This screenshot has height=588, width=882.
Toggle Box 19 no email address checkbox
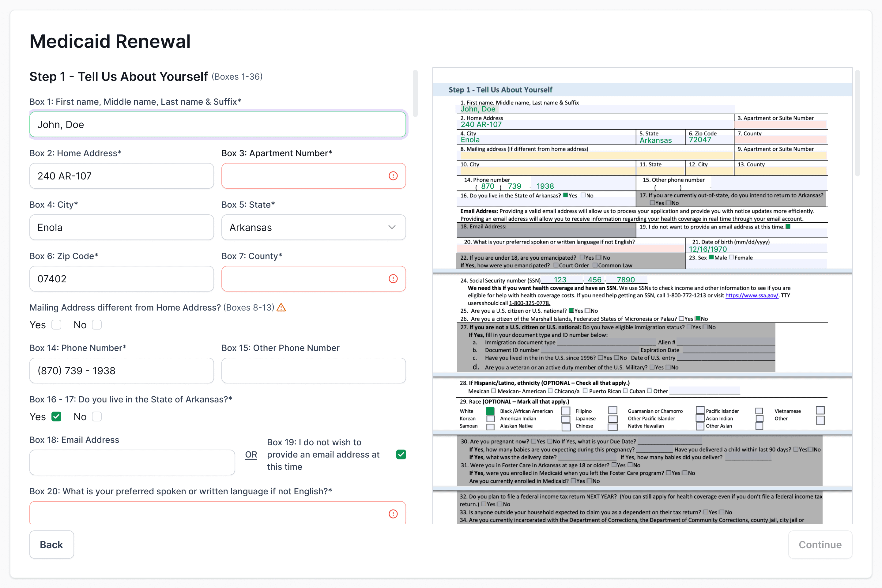pyautogui.click(x=401, y=454)
